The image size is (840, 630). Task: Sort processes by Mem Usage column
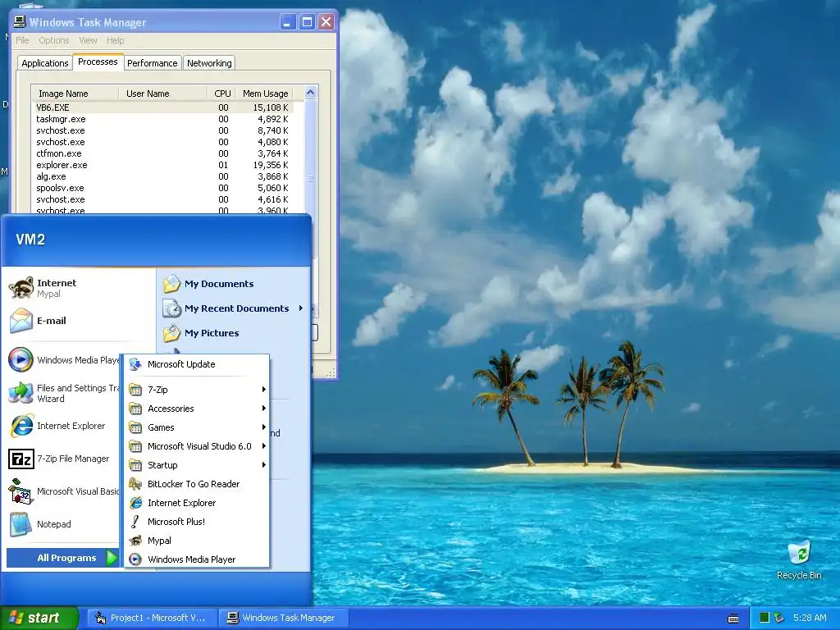265,94
